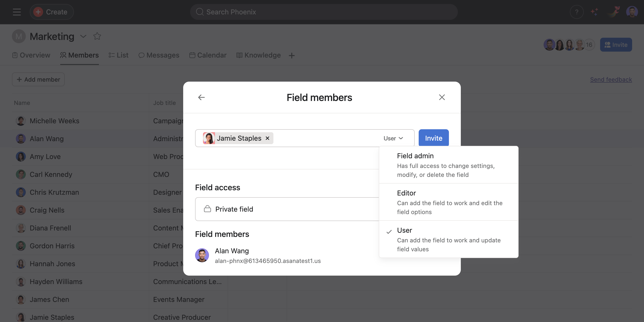Click the back arrow in Field members dialog
The width and height of the screenshot is (644, 322).
point(201,97)
